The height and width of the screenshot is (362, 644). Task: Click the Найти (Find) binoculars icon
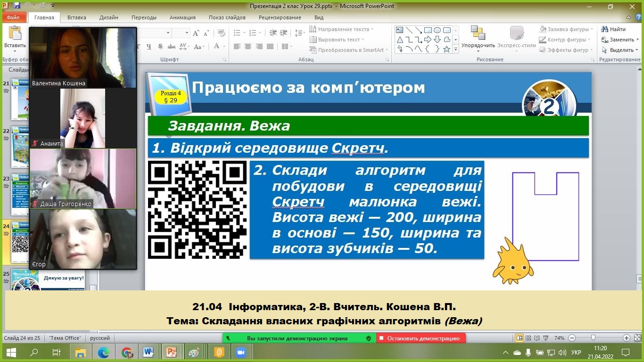pos(604,29)
